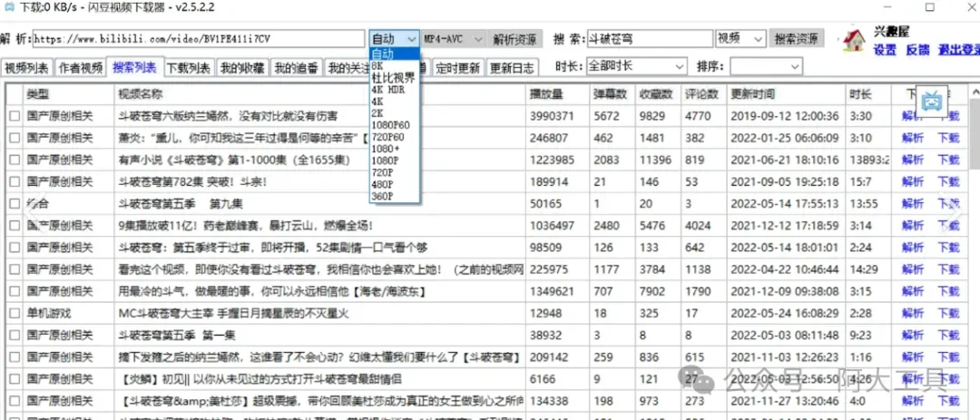Tick checkbox for 9集播放破11亿 row
This screenshot has width=980, height=420.
tap(15, 226)
